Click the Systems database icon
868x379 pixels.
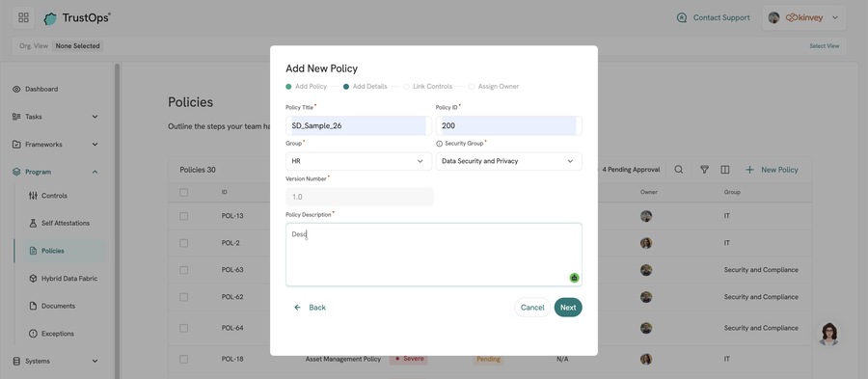point(16,362)
